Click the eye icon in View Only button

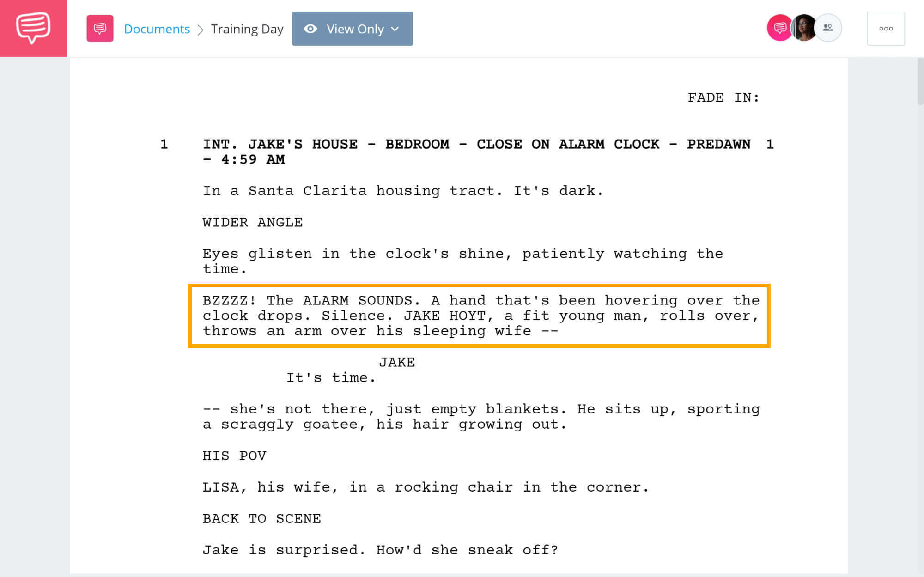[310, 28]
